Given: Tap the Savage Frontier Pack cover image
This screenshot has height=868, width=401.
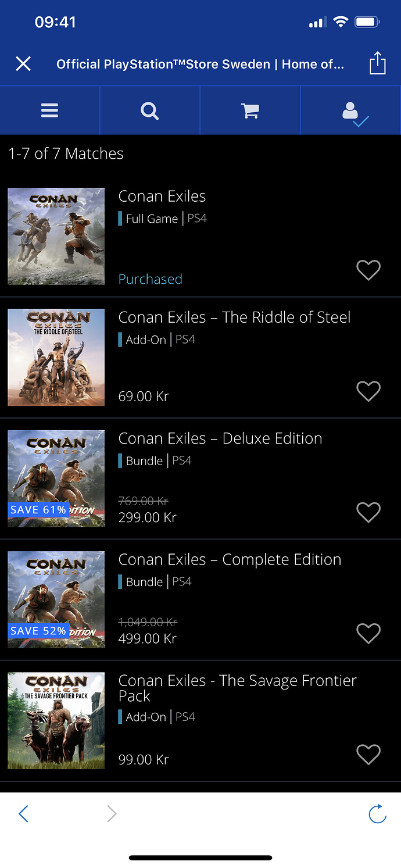Looking at the screenshot, I should 56,721.
